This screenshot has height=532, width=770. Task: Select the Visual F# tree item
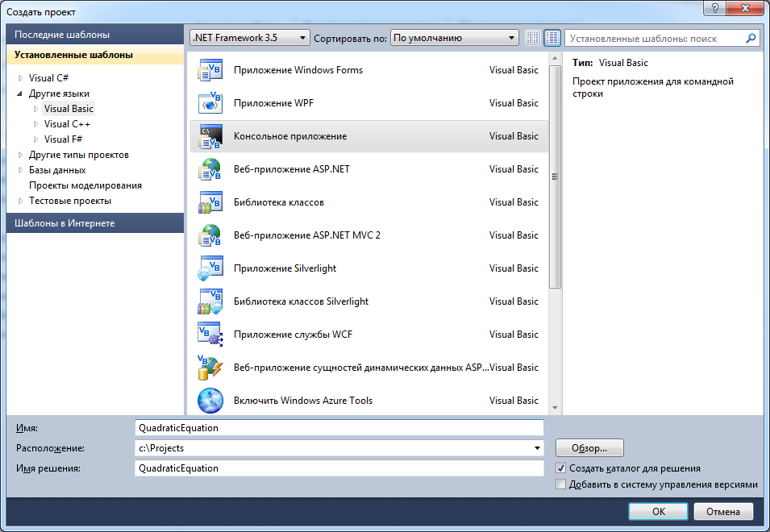tap(63, 139)
